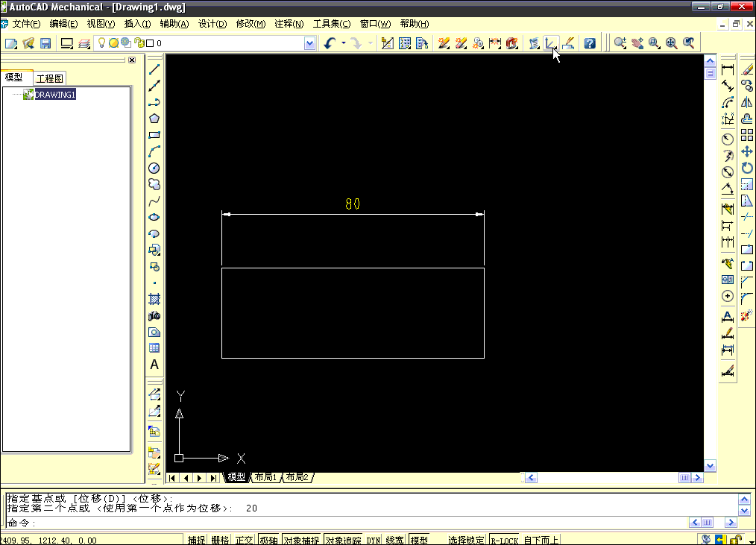Select the Fillet tool

(747, 299)
